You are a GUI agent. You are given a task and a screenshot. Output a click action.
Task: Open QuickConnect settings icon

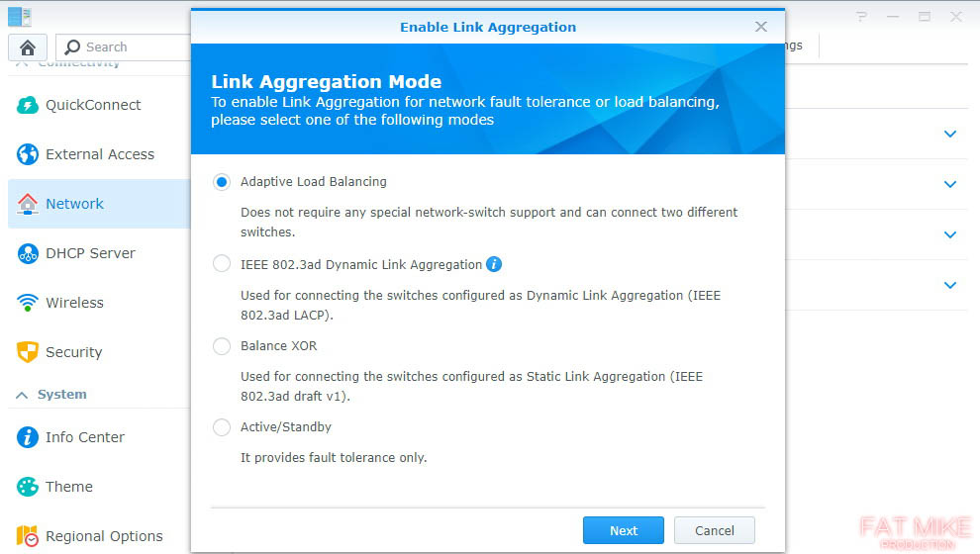(28, 105)
